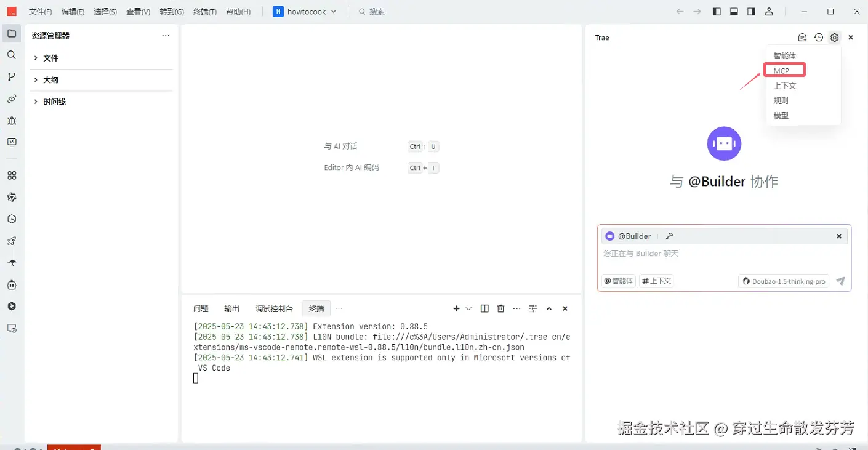Create a new terminal with plus icon
868x450 pixels.
tap(456, 308)
